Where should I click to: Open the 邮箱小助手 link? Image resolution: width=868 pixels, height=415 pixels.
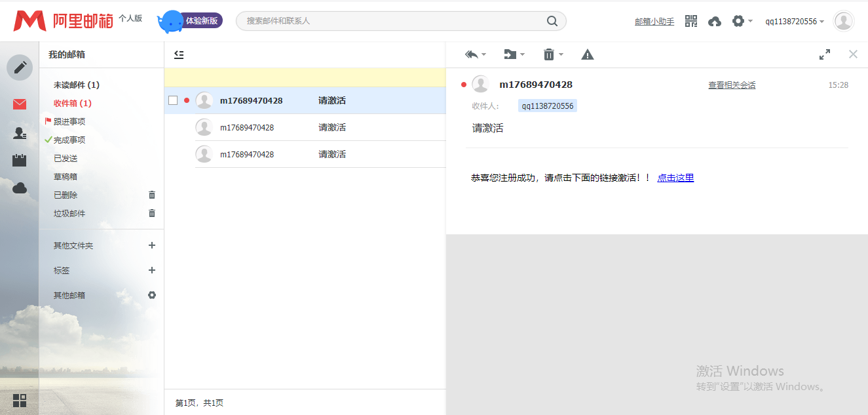click(654, 22)
